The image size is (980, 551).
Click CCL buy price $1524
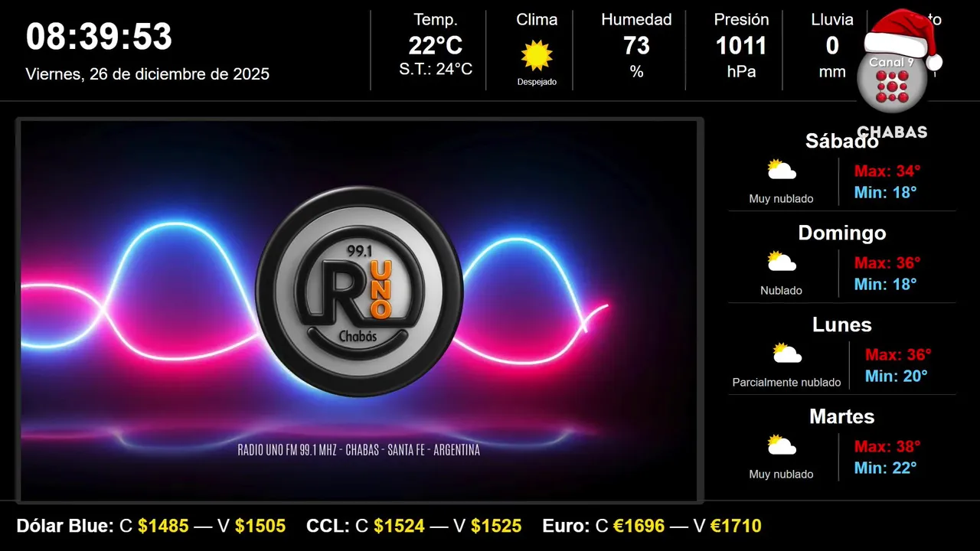tap(399, 526)
